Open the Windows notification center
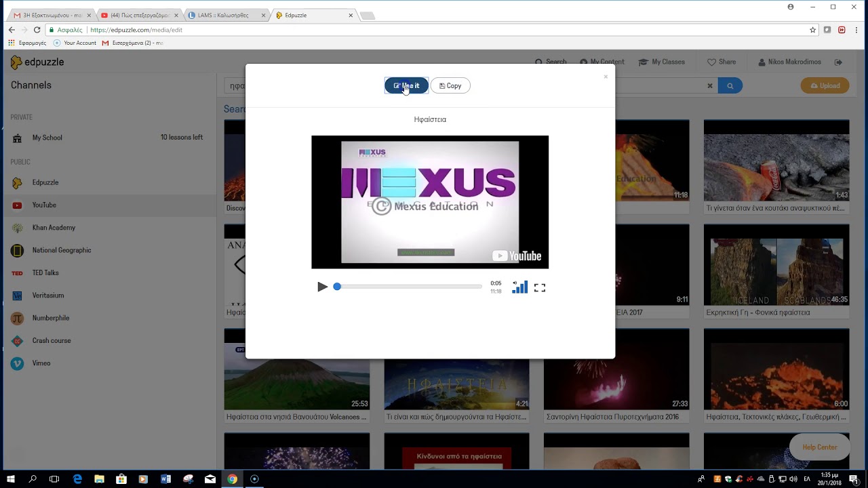 click(853, 479)
